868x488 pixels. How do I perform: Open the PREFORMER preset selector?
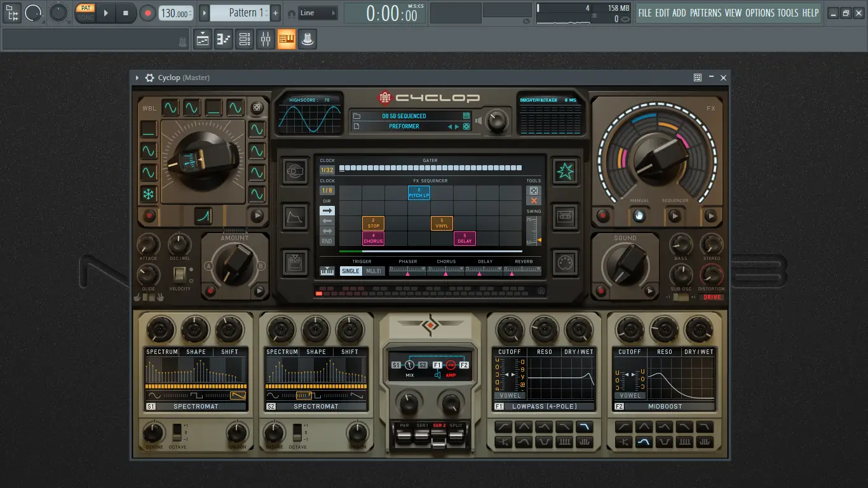(404, 126)
